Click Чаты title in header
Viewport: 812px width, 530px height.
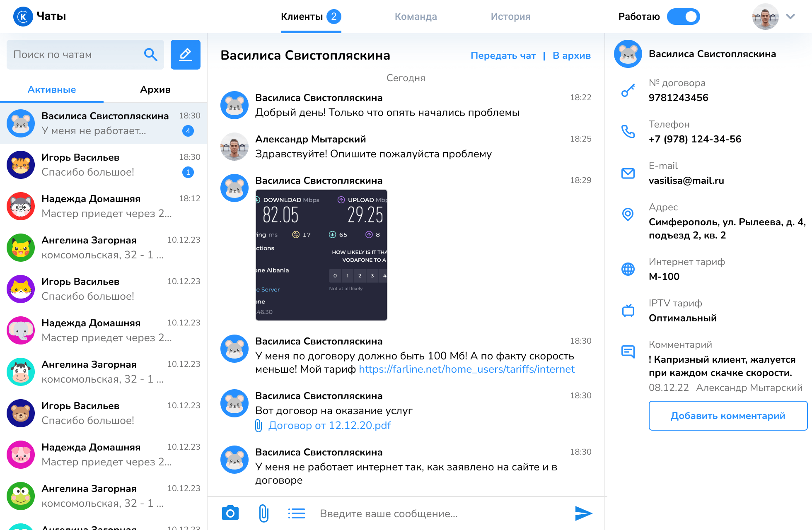coord(51,16)
